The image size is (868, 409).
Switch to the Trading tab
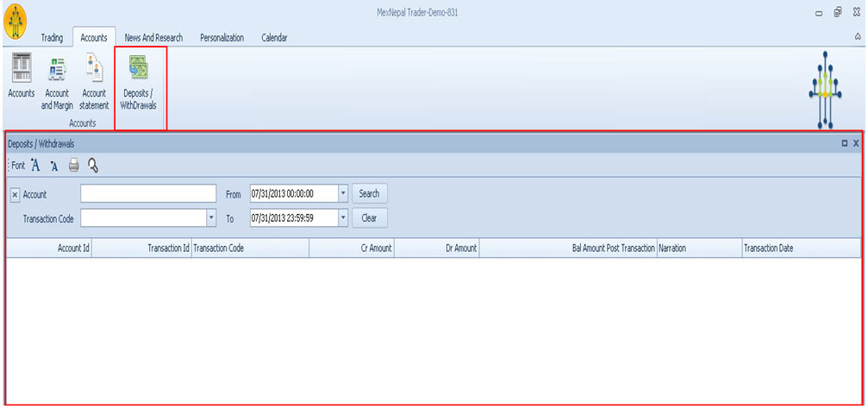point(52,38)
